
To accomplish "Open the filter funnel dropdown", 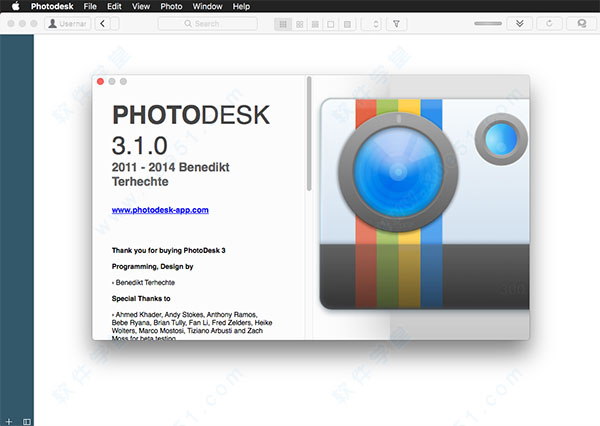I will tap(396, 24).
